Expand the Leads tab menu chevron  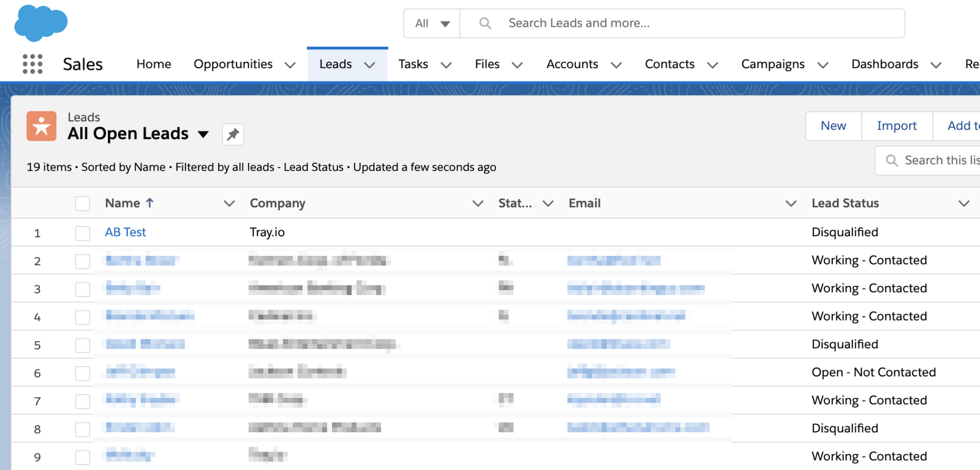(370, 65)
